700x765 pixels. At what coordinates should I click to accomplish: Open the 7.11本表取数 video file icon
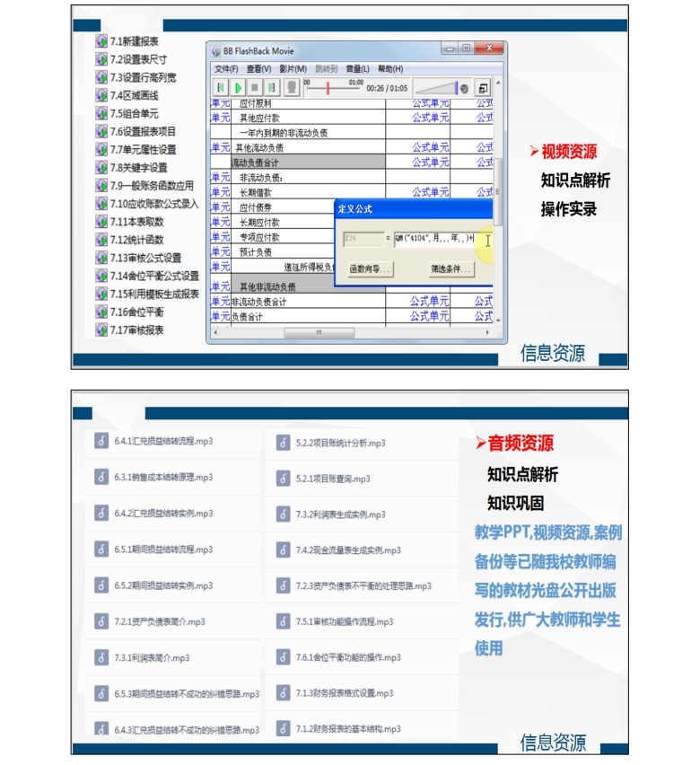[101, 222]
